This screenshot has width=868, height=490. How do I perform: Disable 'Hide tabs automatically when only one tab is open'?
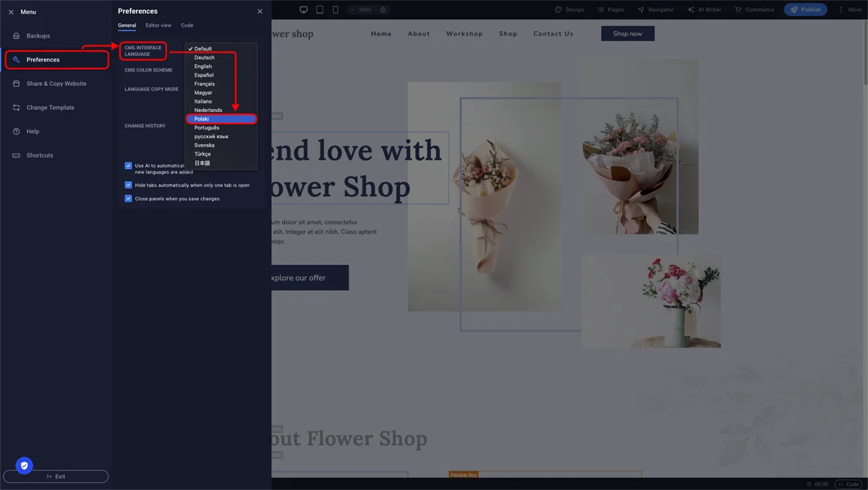click(129, 185)
